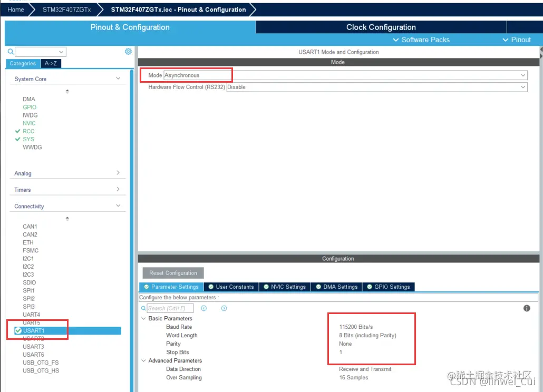The height and width of the screenshot is (392, 543).
Task: Switch to Pinout & Configuration tab
Action: tap(130, 27)
